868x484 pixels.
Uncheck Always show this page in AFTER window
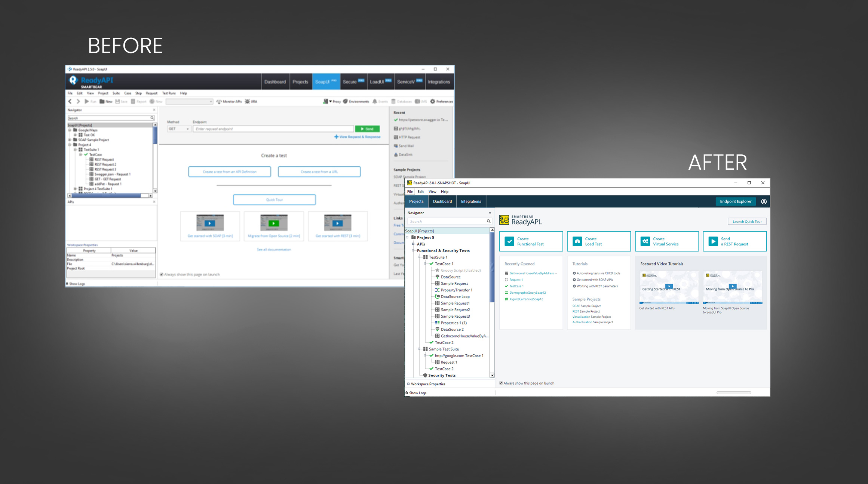pos(501,383)
